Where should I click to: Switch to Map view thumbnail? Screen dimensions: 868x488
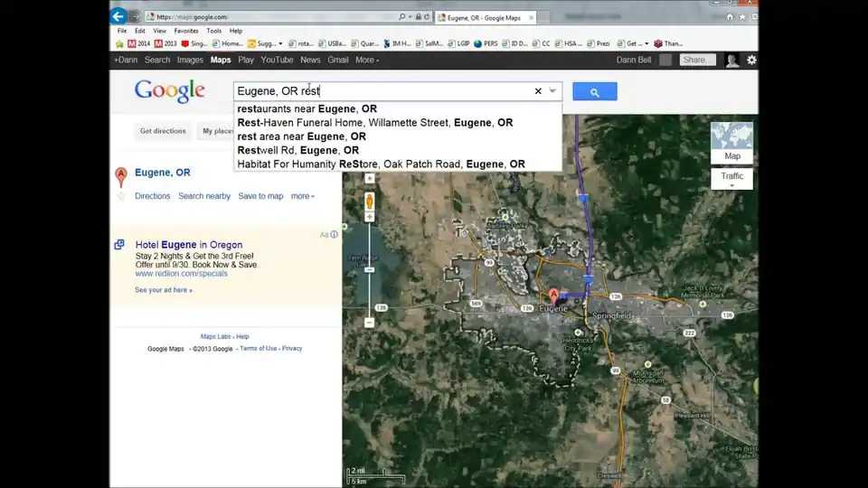click(731, 142)
